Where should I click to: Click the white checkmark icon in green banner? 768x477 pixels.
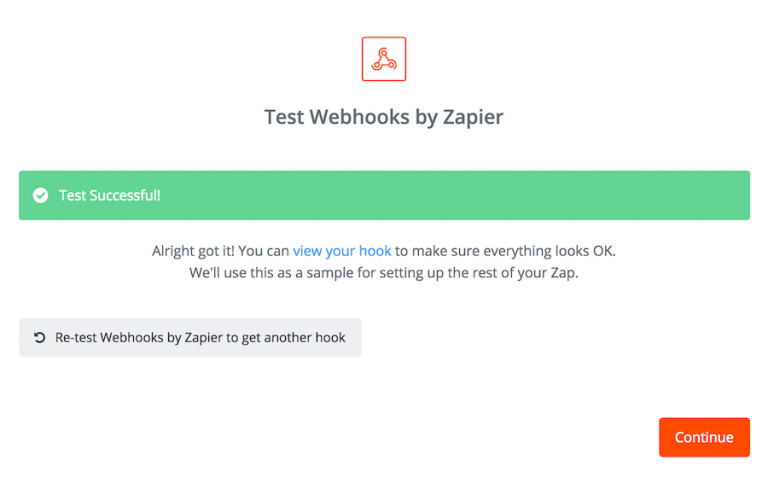coord(40,195)
